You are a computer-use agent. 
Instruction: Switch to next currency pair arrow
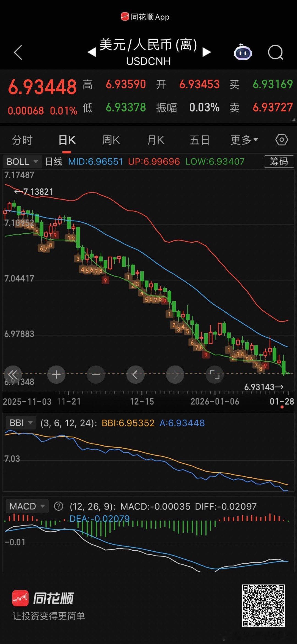click(207, 52)
